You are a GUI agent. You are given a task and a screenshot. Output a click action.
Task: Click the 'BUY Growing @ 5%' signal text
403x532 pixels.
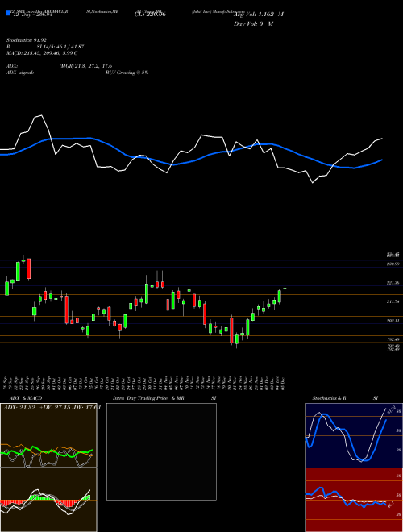tap(127, 73)
